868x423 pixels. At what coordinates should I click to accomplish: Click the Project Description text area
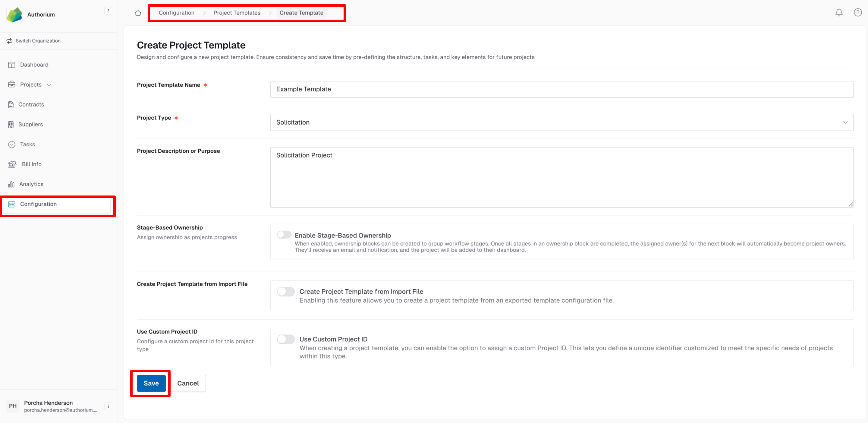562,177
